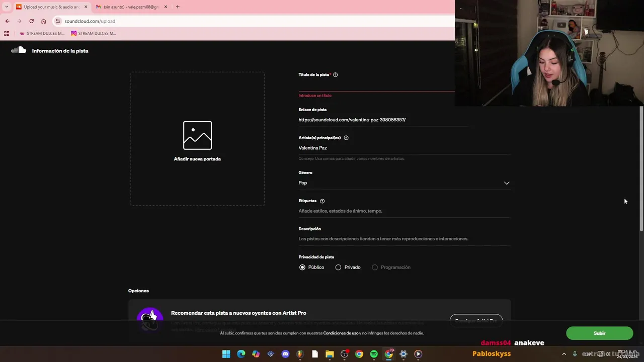Click the page vertical scrollbar
Viewport: 644px width, 362px height.
point(641,168)
